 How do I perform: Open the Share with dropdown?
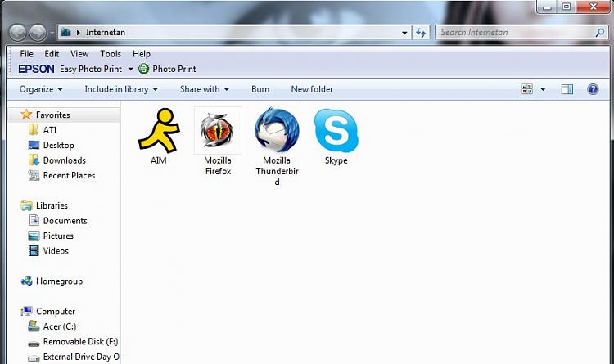[x=205, y=89]
